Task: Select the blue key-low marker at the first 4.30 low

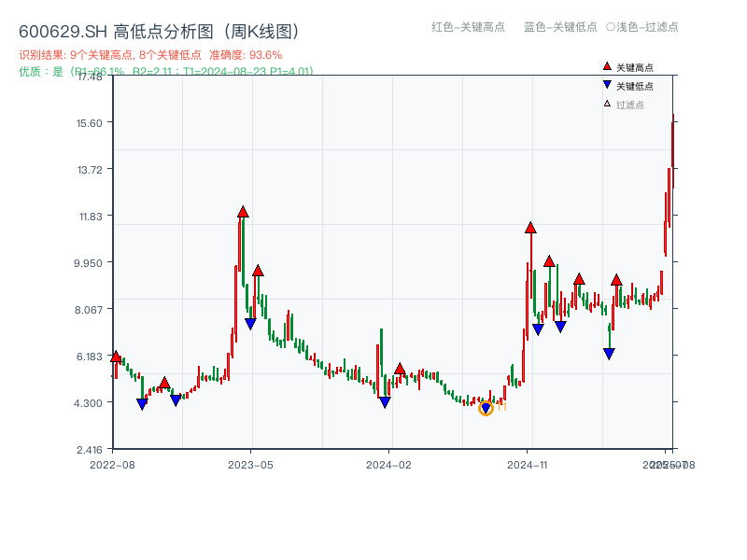Action: [142, 403]
